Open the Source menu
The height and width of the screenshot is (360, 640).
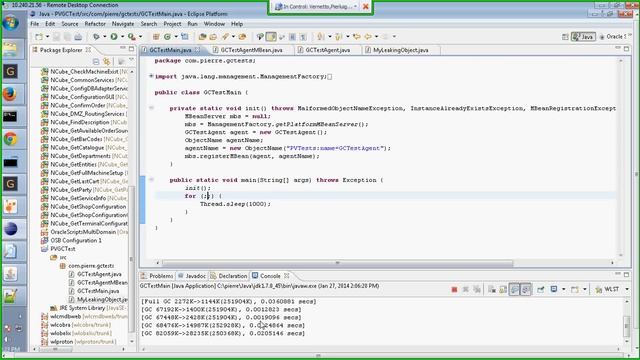tap(70, 24)
